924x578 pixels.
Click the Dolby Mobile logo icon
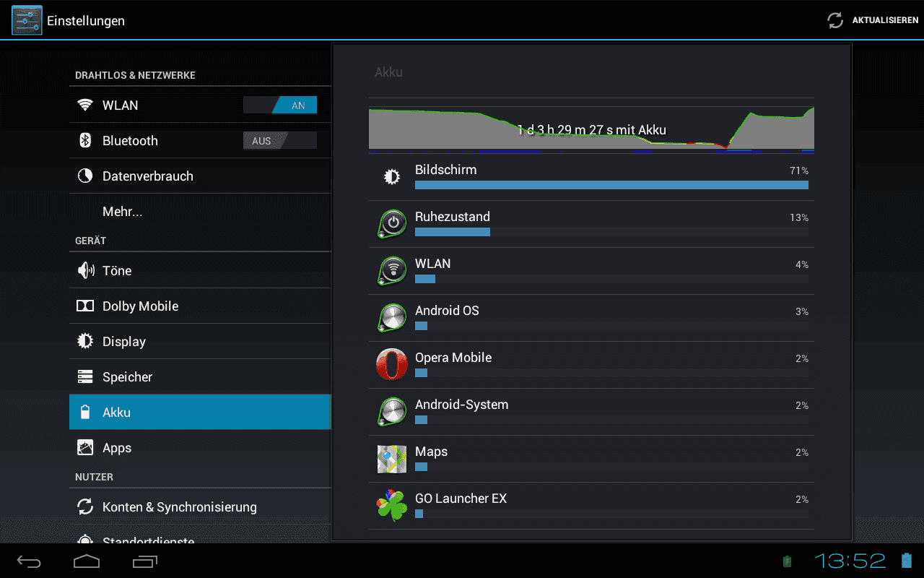(x=85, y=306)
